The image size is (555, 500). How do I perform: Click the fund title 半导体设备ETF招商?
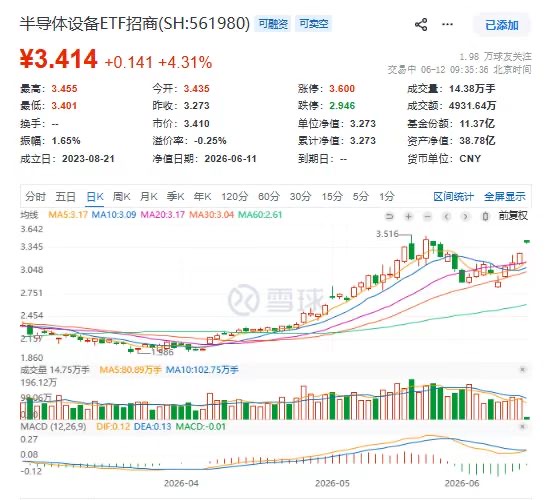[88, 24]
